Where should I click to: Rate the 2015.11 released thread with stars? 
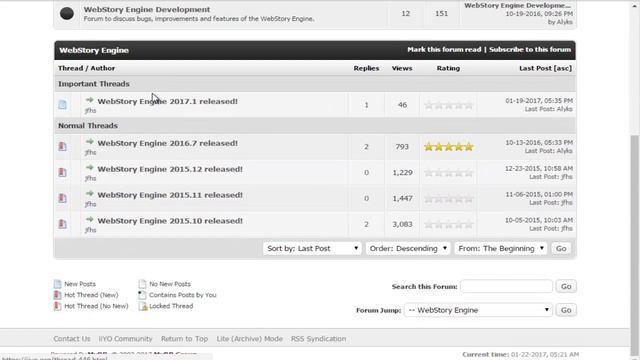tap(449, 199)
